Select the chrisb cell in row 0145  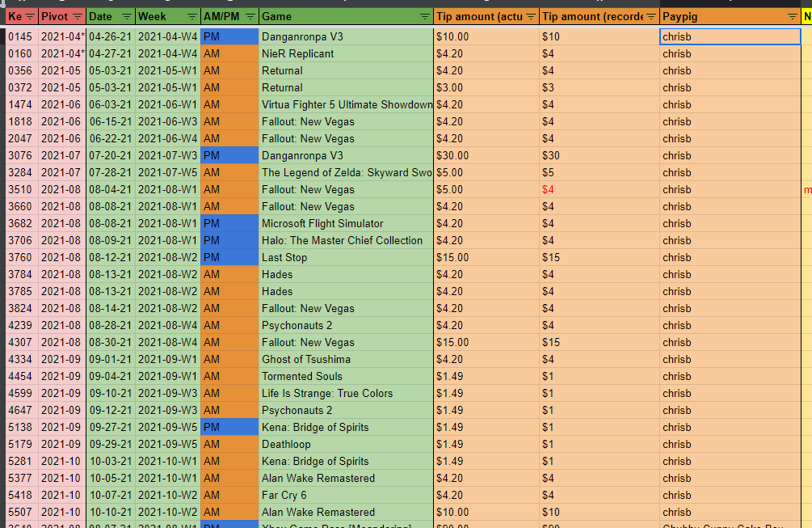click(730, 36)
